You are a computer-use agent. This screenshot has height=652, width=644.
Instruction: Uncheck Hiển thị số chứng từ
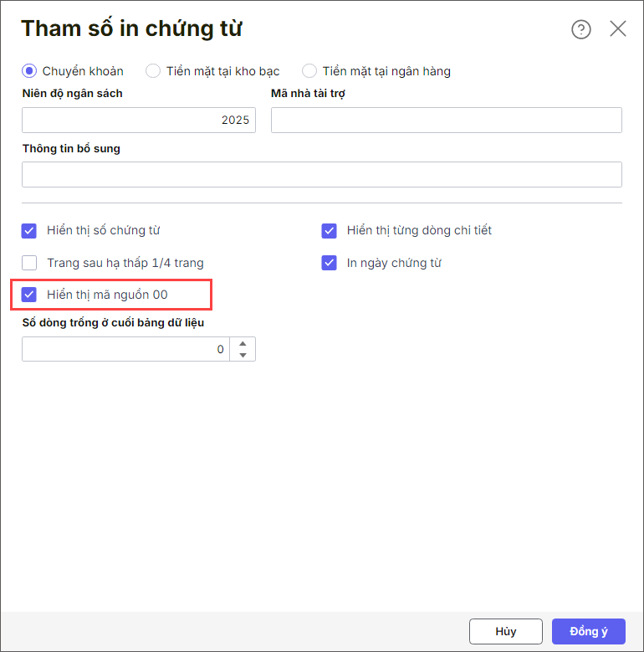pos(29,230)
